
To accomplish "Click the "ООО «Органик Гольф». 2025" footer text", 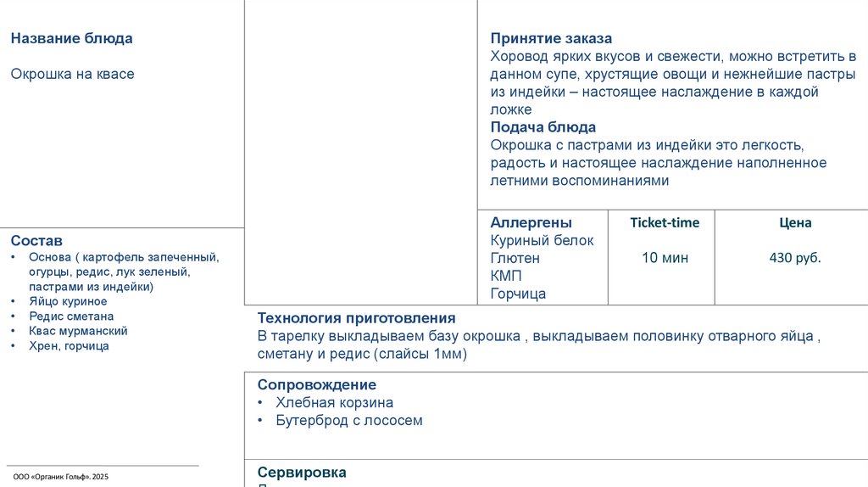I will coord(61,477).
